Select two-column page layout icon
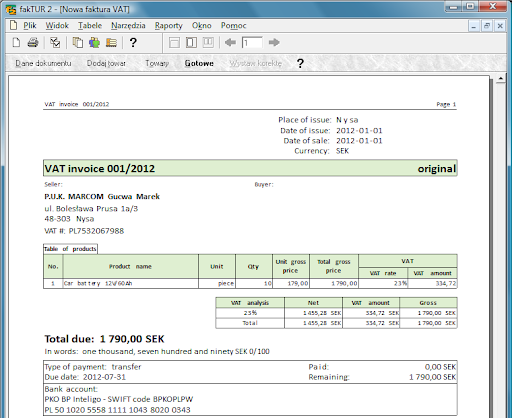 (x=191, y=43)
